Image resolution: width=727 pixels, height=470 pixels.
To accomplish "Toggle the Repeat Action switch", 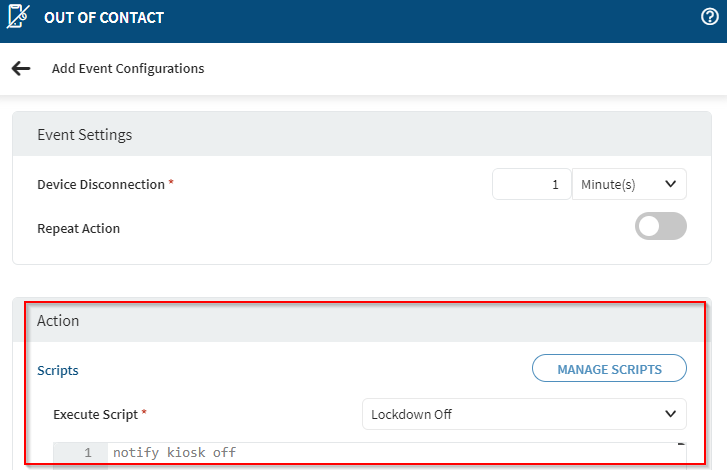I will 660,227.
